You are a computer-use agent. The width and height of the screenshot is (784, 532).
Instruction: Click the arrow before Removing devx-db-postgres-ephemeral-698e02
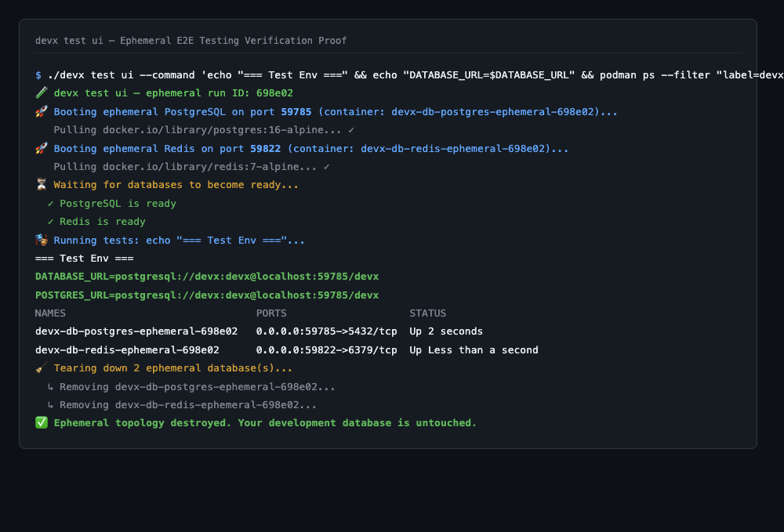[x=50, y=386]
